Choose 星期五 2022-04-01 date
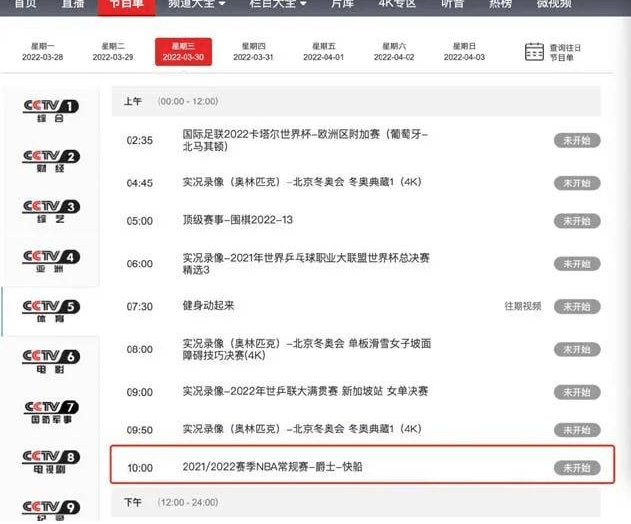 point(324,52)
